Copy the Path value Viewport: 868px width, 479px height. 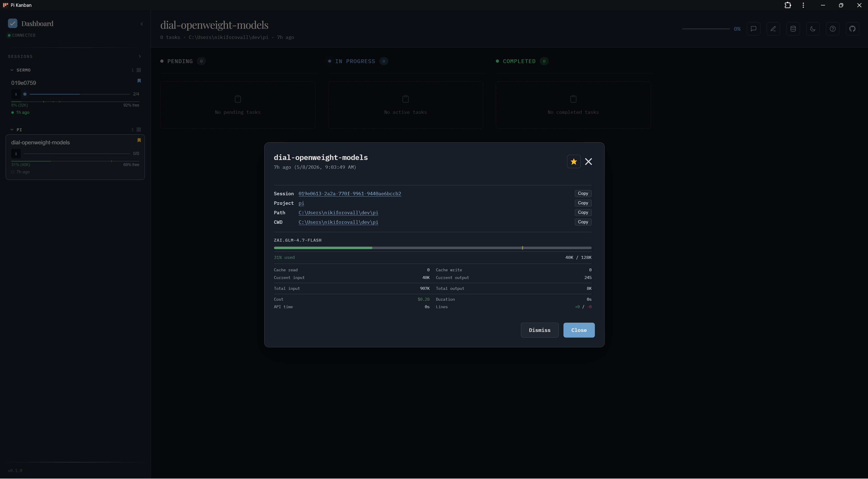(x=583, y=212)
